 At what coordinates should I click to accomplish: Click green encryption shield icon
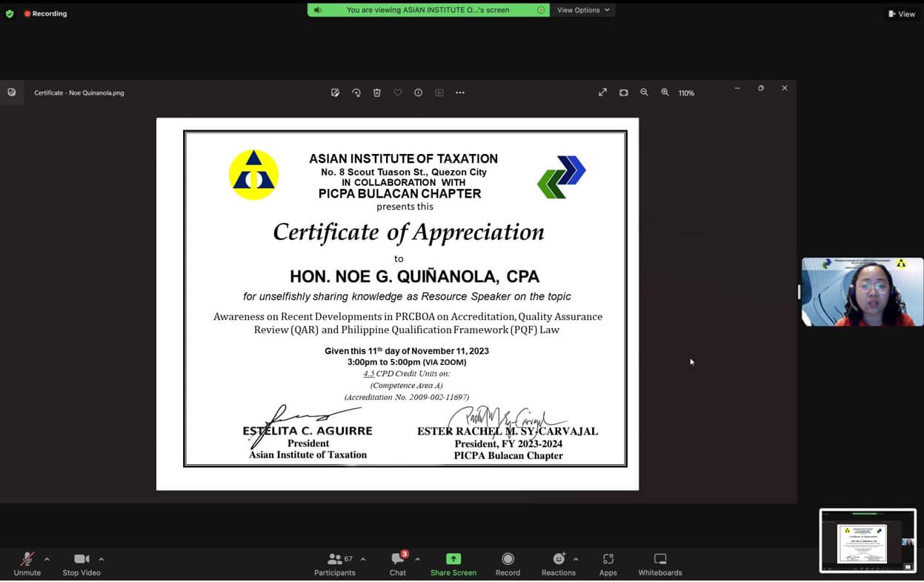[10, 13]
